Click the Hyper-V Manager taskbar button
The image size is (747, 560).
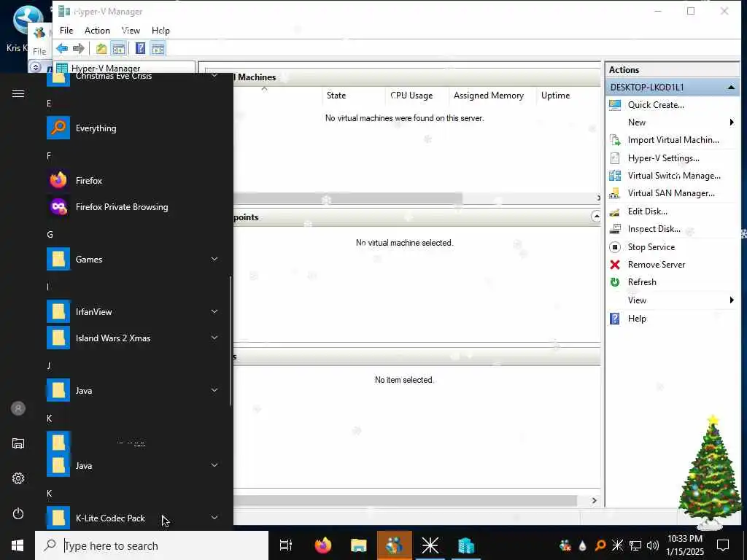[x=466, y=545]
